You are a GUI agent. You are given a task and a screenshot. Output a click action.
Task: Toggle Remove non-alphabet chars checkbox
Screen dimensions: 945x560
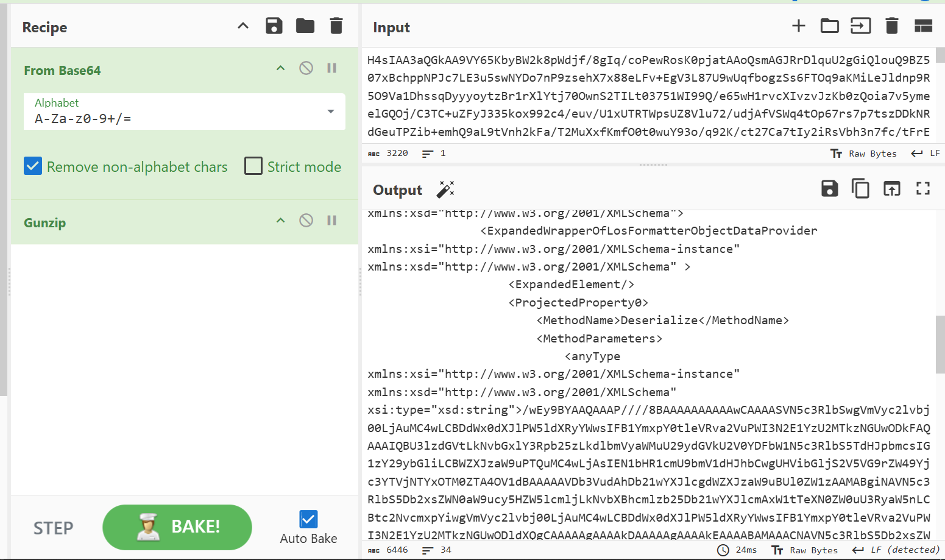[33, 166]
